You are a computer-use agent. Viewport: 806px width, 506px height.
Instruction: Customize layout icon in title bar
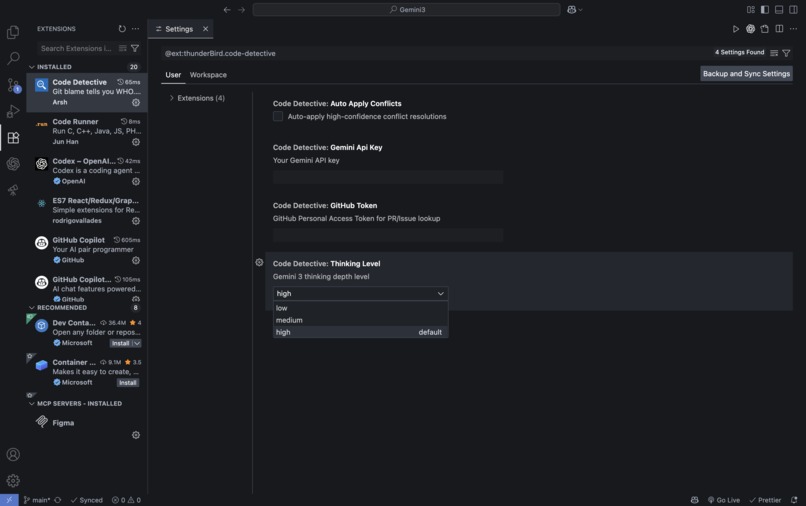pyautogui.click(x=750, y=10)
